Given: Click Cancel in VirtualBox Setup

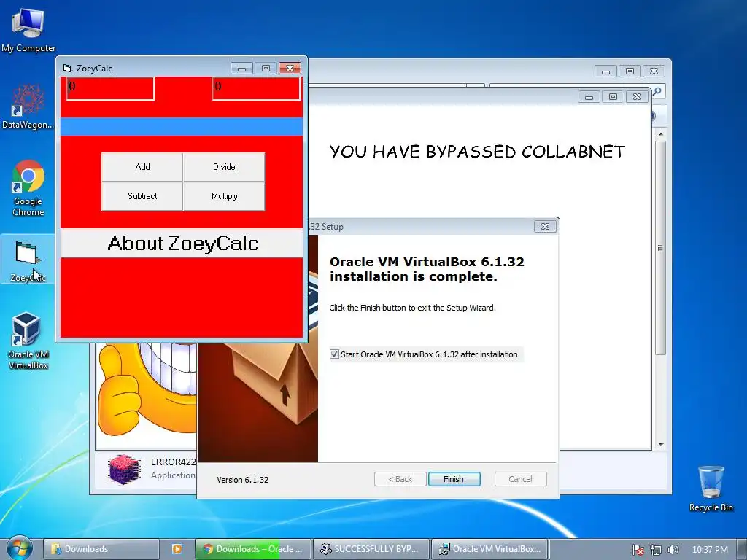Looking at the screenshot, I should click(x=520, y=479).
